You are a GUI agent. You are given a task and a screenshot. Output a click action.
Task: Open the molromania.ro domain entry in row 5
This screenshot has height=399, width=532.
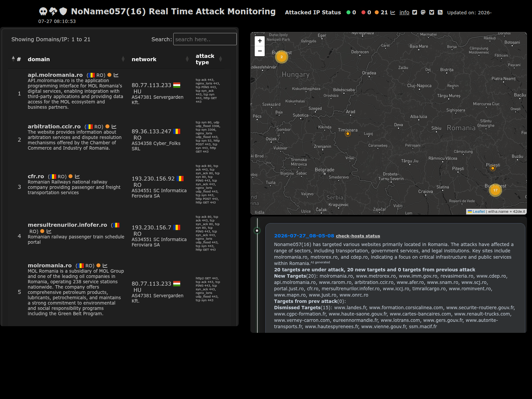point(50,266)
